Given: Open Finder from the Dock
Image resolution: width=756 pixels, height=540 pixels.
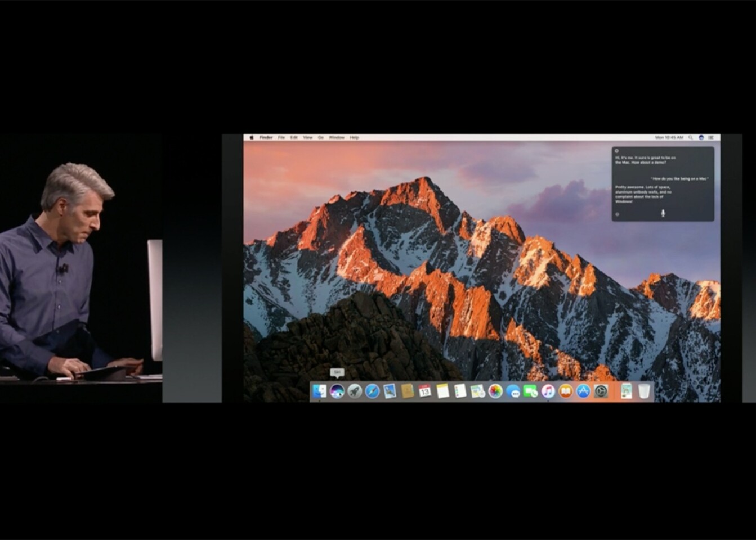Looking at the screenshot, I should coord(319,391).
